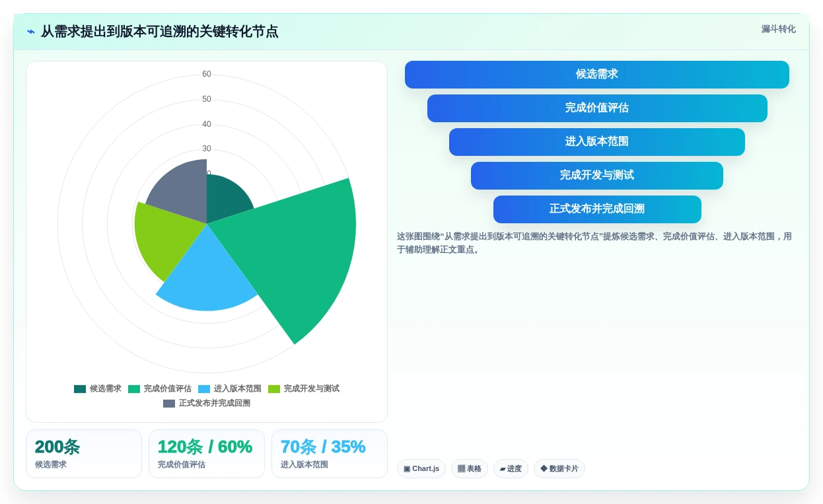Toggle 完成开发与测试 legend color box
This screenshot has height=504, width=823.
click(x=274, y=389)
